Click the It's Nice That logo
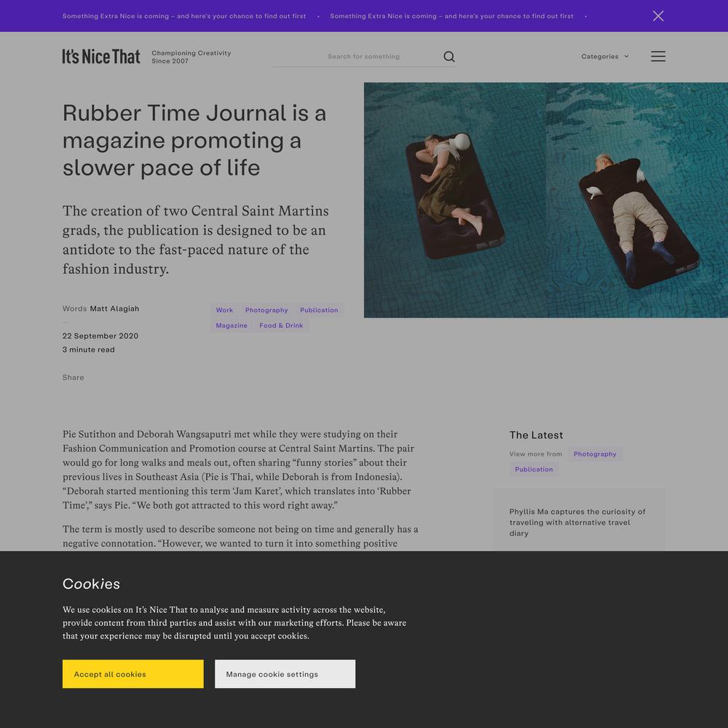 point(100,57)
